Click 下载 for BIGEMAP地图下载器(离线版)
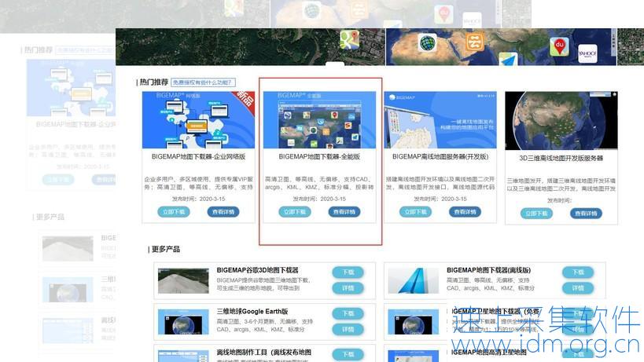 [x=578, y=272]
